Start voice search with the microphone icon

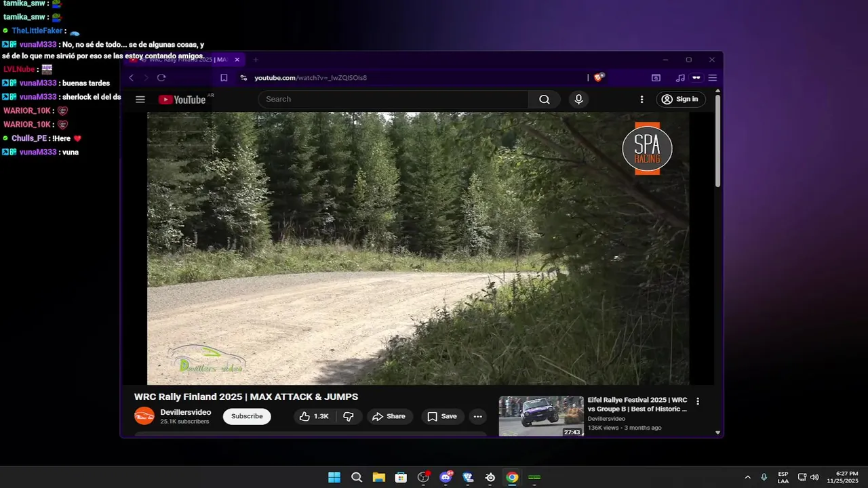coord(578,100)
